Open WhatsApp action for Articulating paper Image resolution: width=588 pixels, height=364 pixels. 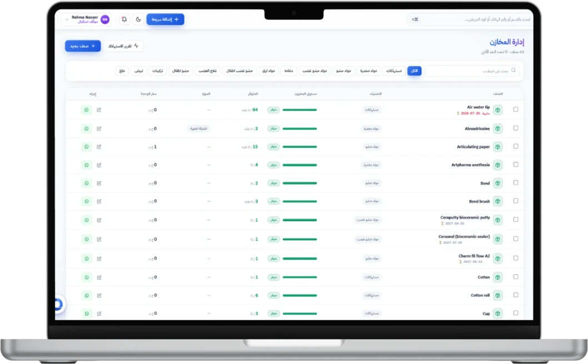point(87,147)
